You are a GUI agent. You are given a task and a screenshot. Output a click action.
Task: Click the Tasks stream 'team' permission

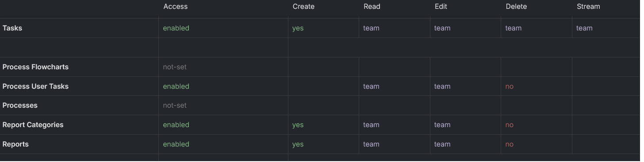pos(584,28)
